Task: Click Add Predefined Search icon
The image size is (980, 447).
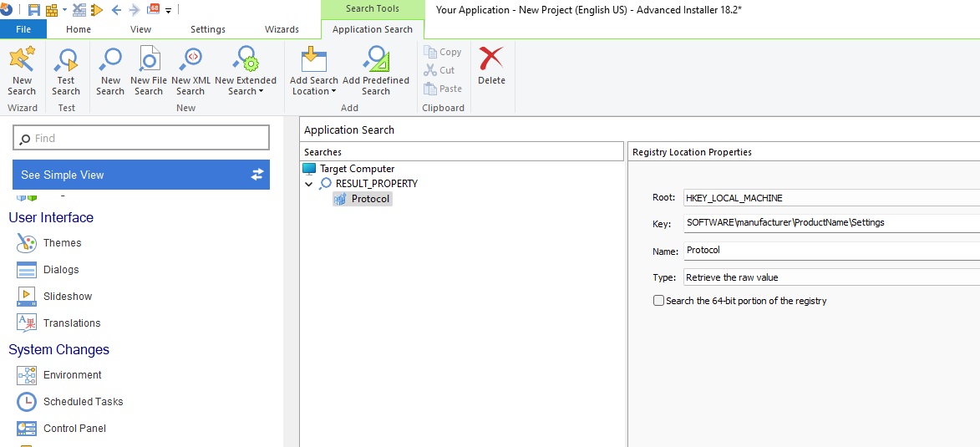Action: click(376, 61)
